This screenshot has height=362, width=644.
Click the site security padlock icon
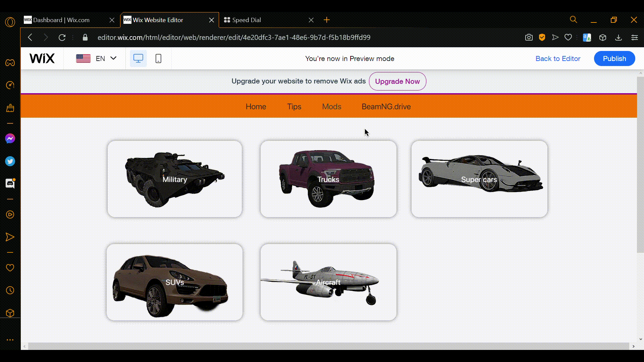click(x=85, y=38)
